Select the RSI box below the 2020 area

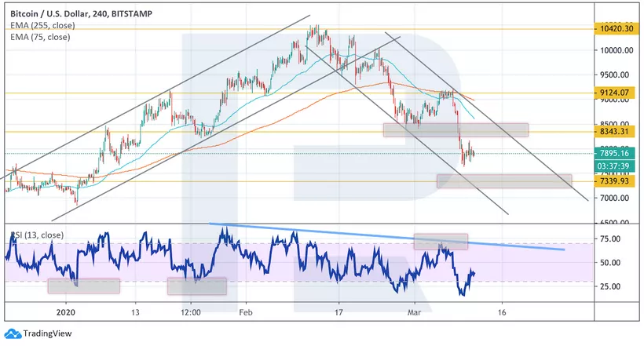click(x=84, y=286)
